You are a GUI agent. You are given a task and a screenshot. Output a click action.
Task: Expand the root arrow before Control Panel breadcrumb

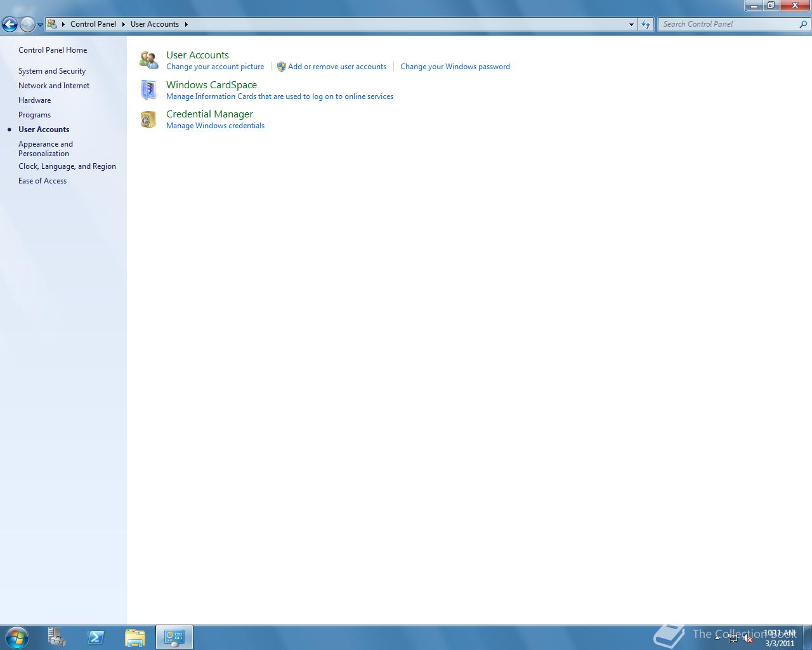click(63, 24)
